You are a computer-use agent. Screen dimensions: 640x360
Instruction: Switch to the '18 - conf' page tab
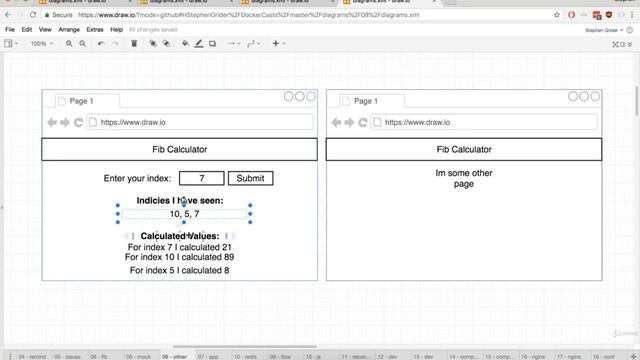pyautogui.click(x=603, y=356)
